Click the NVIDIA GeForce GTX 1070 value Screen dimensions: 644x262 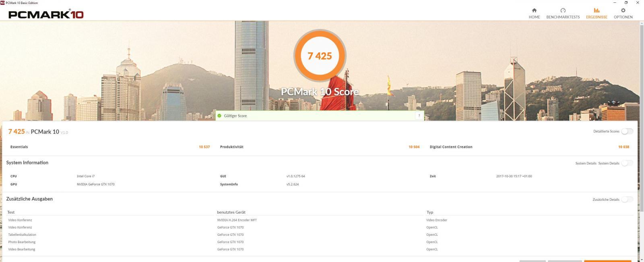(96, 184)
